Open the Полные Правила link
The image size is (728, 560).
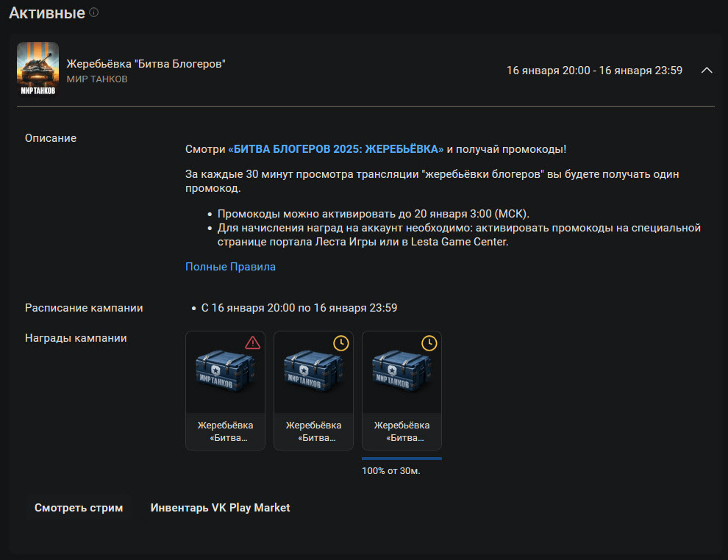point(230,267)
